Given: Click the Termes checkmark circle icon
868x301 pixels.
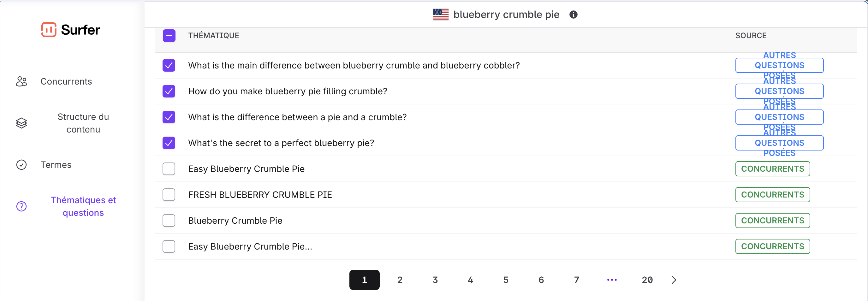Looking at the screenshot, I should tap(21, 165).
